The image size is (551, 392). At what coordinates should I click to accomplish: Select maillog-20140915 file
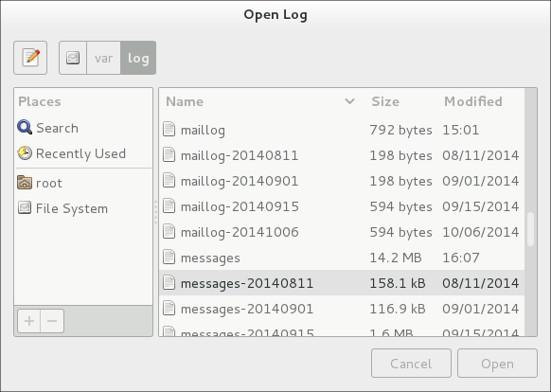click(342, 206)
